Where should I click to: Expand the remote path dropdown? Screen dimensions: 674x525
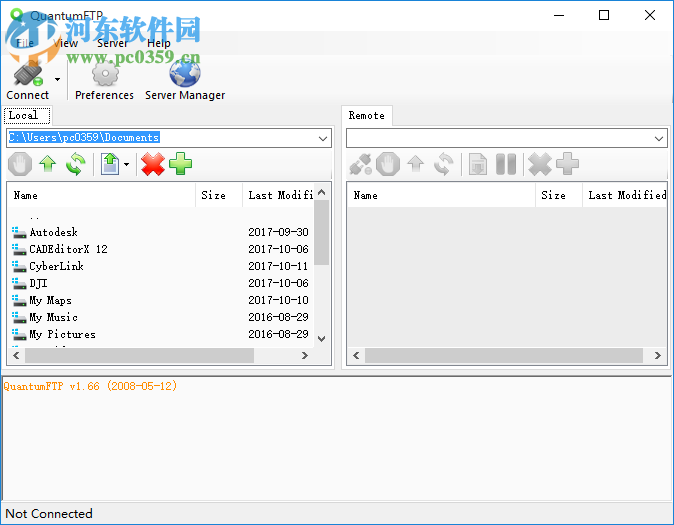(x=659, y=138)
